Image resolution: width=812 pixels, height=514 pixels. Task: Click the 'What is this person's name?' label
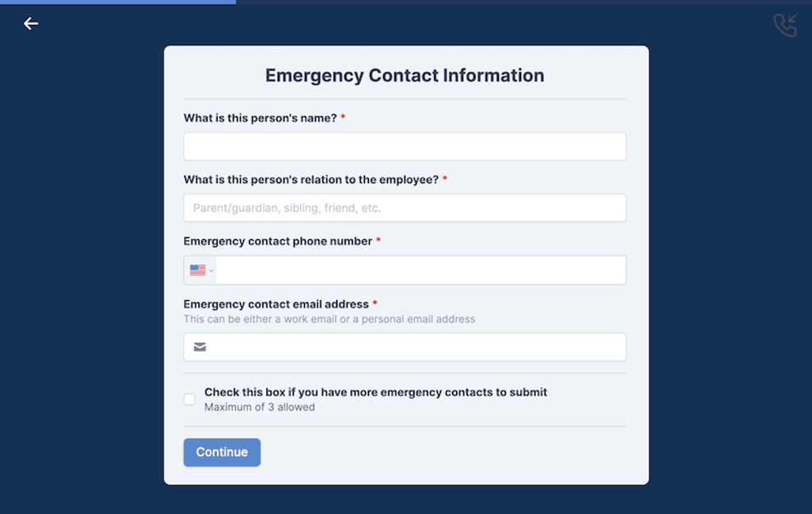pyautogui.click(x=260, y=118)
